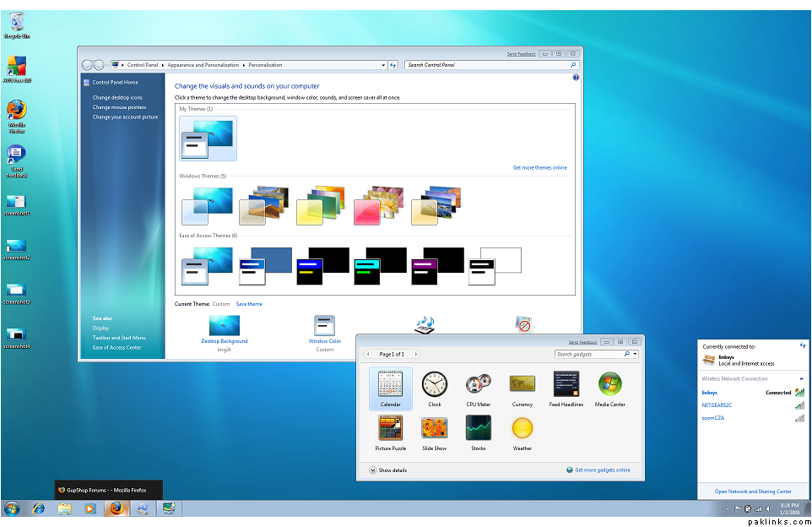Image resolution: width=812 pixels, height=527 pixels.
Task: Collapse the Wireless Network Connection section
Action: pos(801,378)
